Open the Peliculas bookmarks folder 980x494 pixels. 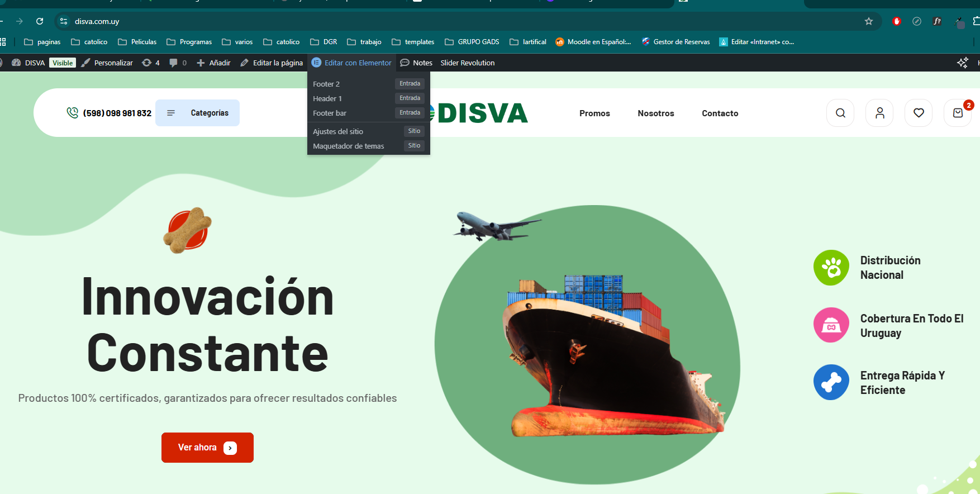(137, 42)
